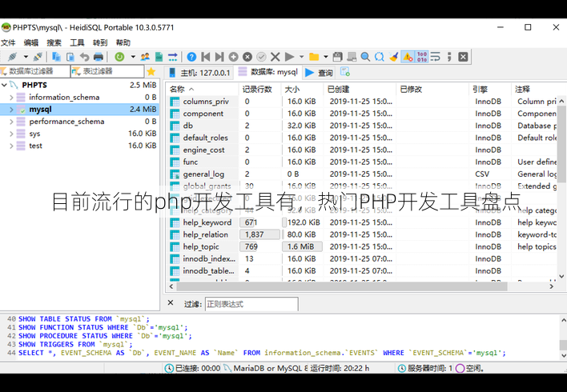The width and height of the screenshot is (567, 392).
Task: Open the User manager icon
Action: coord(145,57)
